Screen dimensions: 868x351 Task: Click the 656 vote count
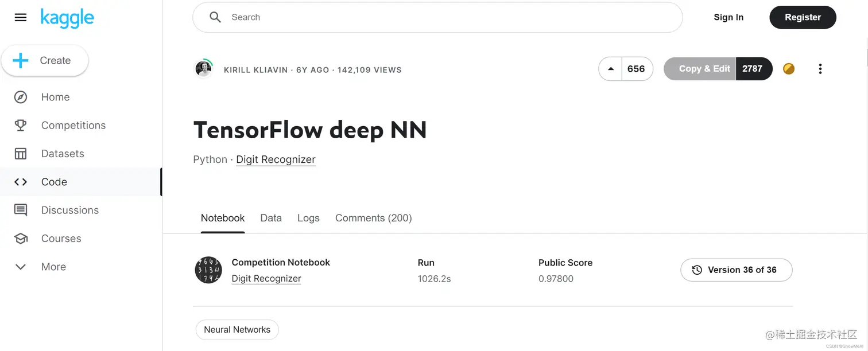(x=636, y=69)
